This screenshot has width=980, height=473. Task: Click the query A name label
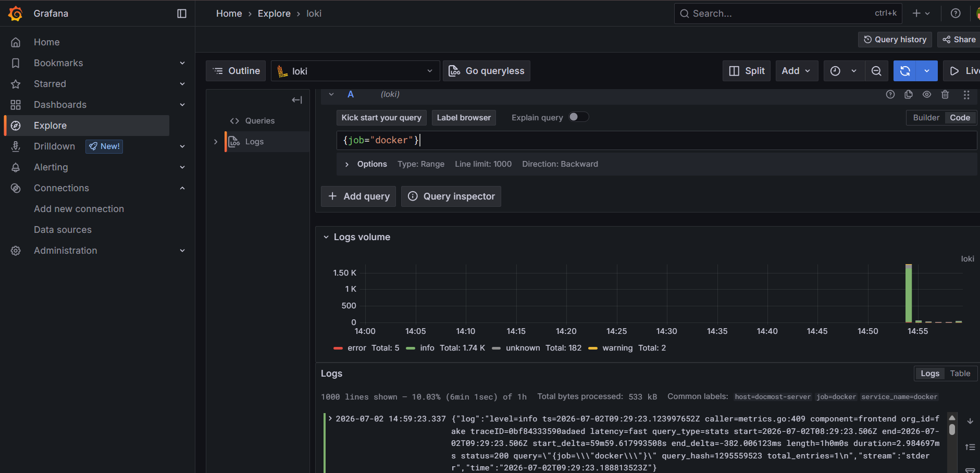pyautogui.click(x=351, y=94)
